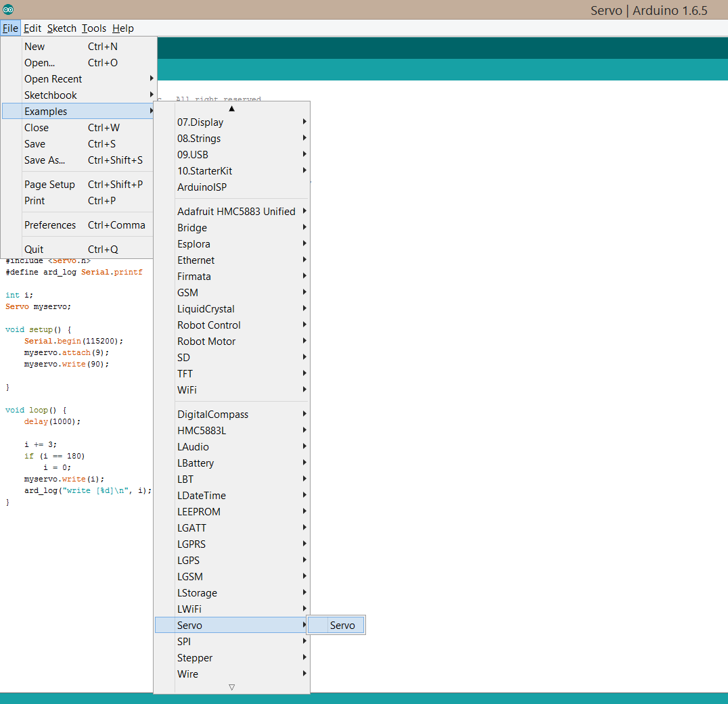728x704 pixels.
Task: Click the 'Servo myservo;' declaration line
Action: 38,307
